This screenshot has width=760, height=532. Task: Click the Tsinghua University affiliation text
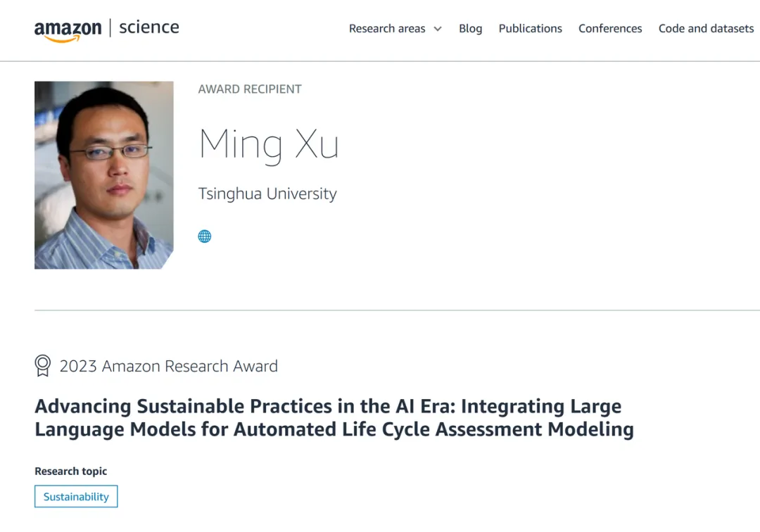[267, 194]
